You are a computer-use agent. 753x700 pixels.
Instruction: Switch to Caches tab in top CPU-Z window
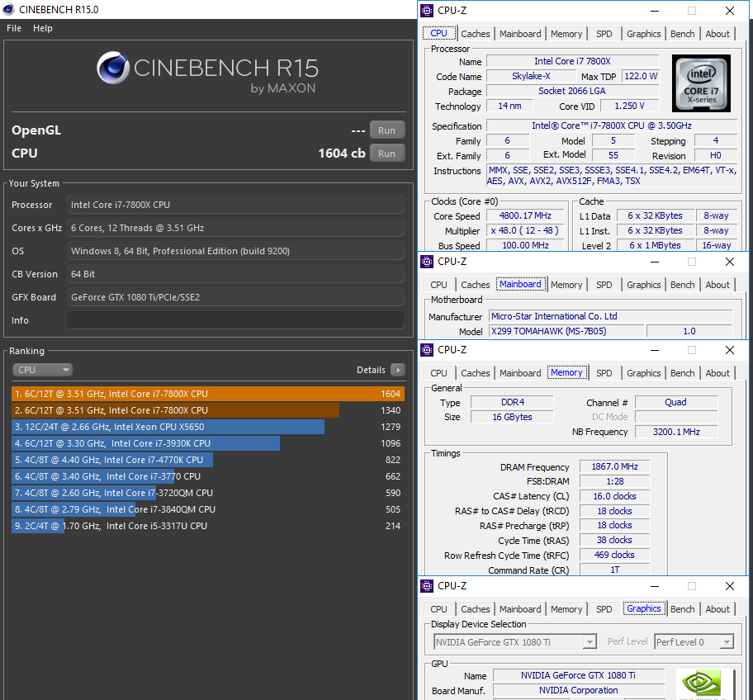[476, 34]
